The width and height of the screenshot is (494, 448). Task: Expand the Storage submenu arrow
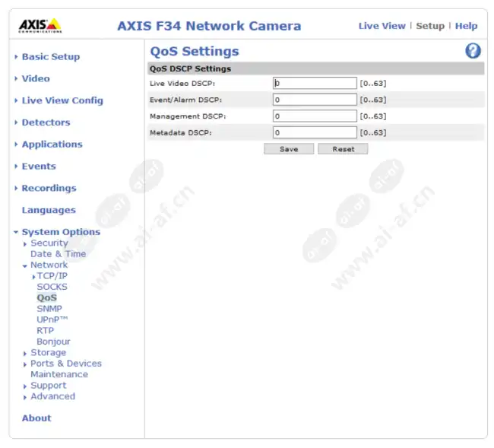25,354
